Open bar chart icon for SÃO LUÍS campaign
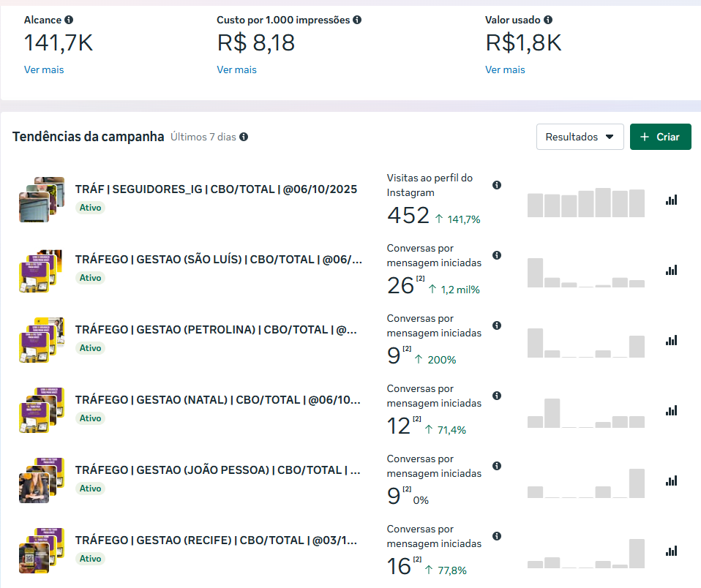The width and height of the screenshot is (701, 588). click(671, 270)
